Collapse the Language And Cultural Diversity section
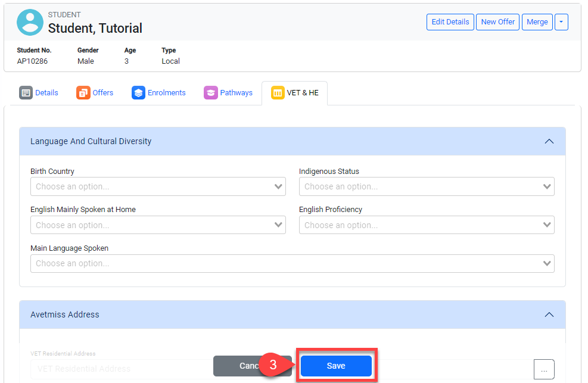The image size is (588, 383). click(549, 141)
